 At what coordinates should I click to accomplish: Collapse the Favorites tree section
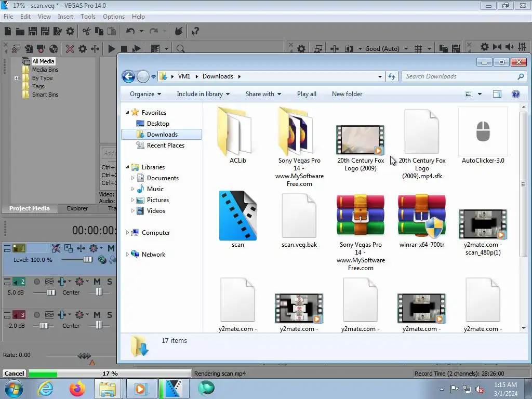(128, 112)
